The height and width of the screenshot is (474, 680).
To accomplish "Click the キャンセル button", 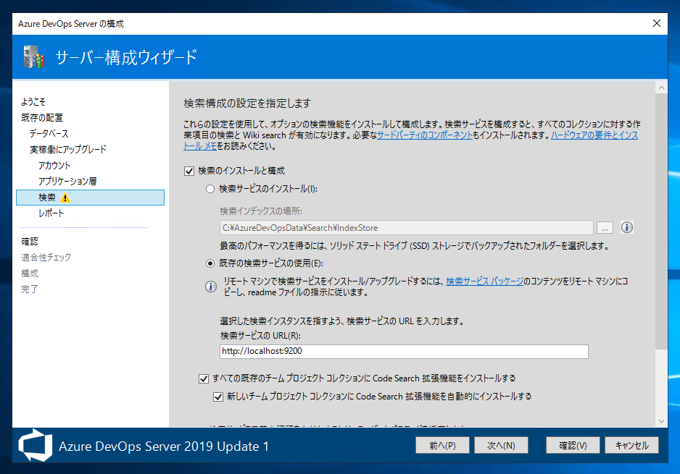I will pyautogui.click(x=632, y=445).
